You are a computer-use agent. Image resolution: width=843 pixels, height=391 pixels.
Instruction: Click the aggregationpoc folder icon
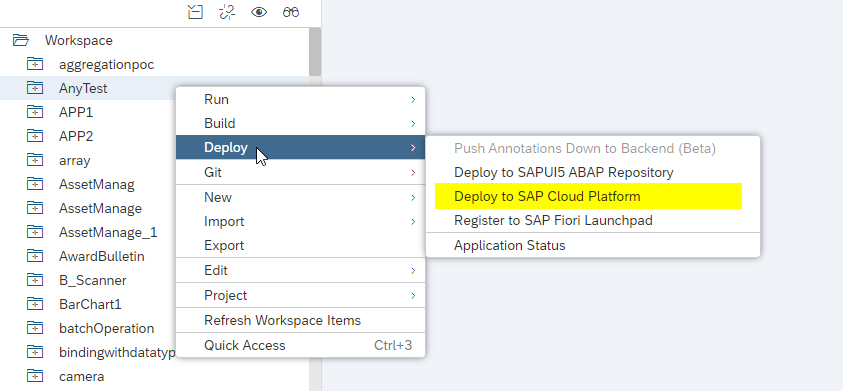click(35, 64)
